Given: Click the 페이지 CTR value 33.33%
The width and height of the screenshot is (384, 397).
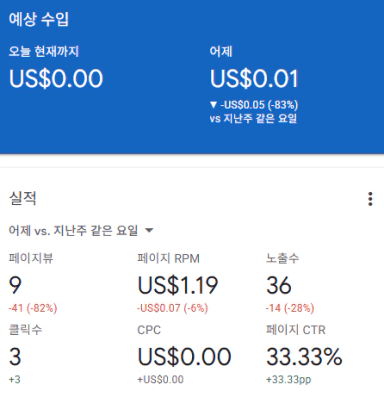Looking at the screenshot, I should click(x=304, y=357).
